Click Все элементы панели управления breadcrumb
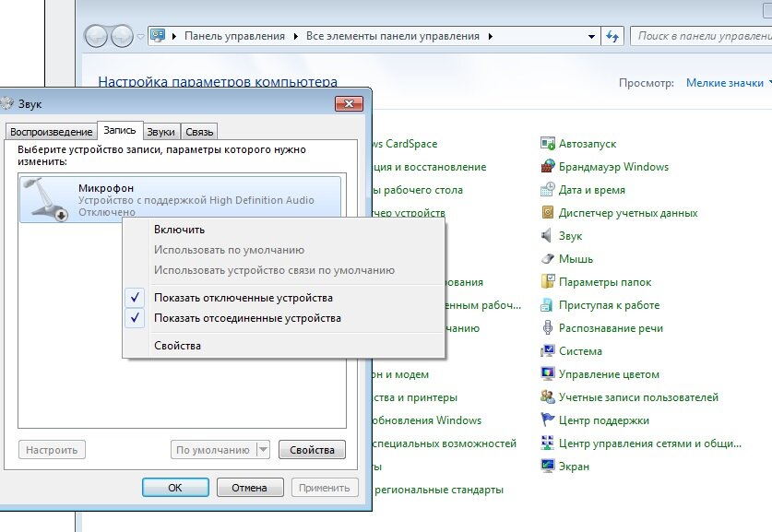772x532 pixels. pyautogui.click(x=392, y=36)
